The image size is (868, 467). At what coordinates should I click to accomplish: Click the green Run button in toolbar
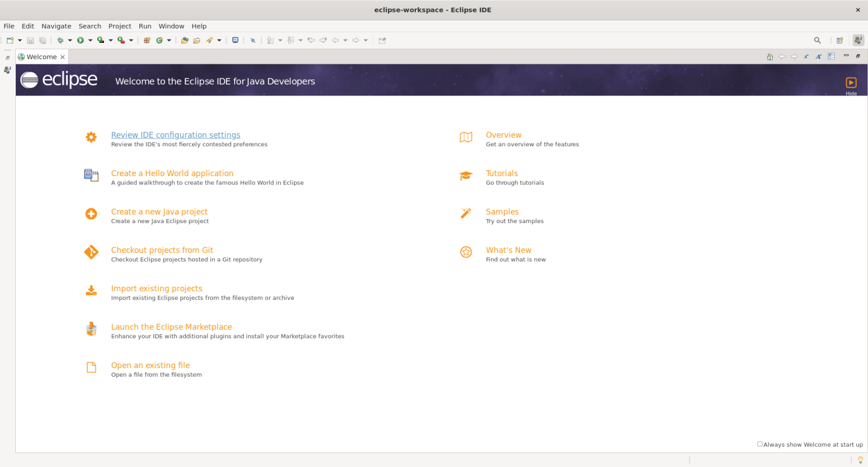click(80, 40)
